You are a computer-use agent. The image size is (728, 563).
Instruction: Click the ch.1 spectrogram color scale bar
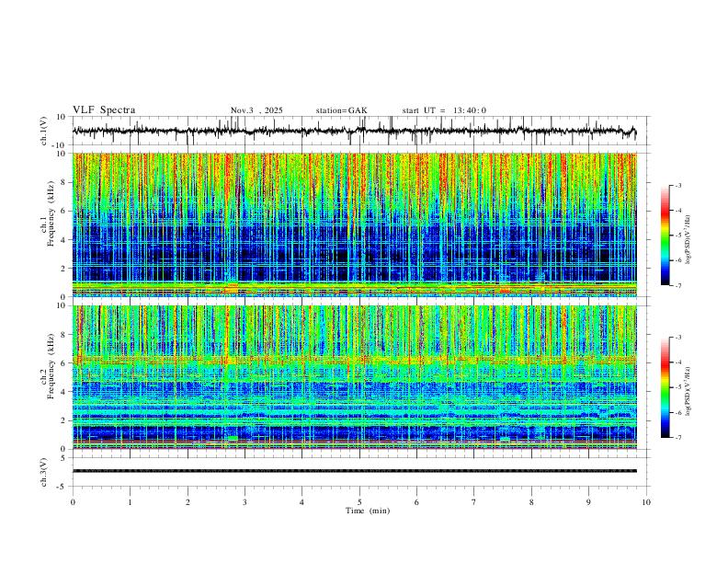pos(665,236)
